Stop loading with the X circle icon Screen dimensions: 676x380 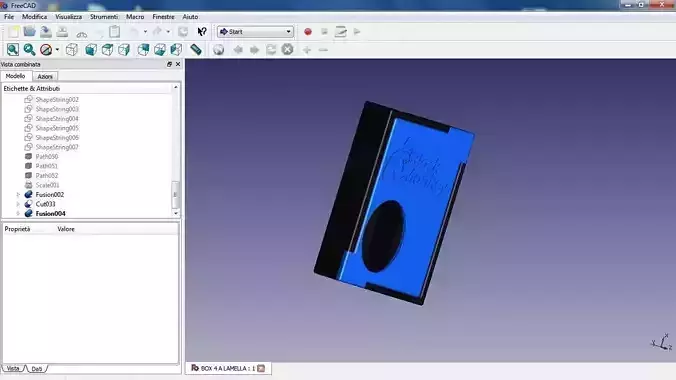coord(288,50)
